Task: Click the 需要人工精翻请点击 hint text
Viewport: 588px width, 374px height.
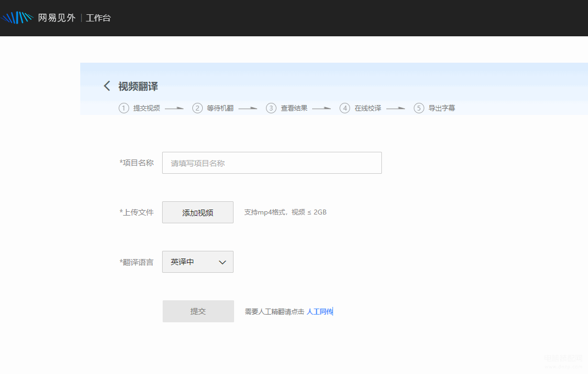Action: point(275,312)
